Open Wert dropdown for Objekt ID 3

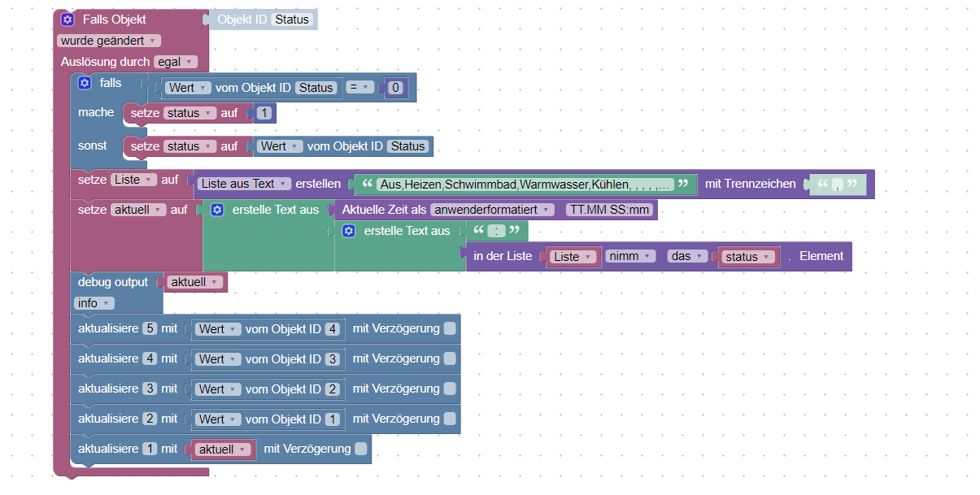pyautogui.click(x=219, y=359)
